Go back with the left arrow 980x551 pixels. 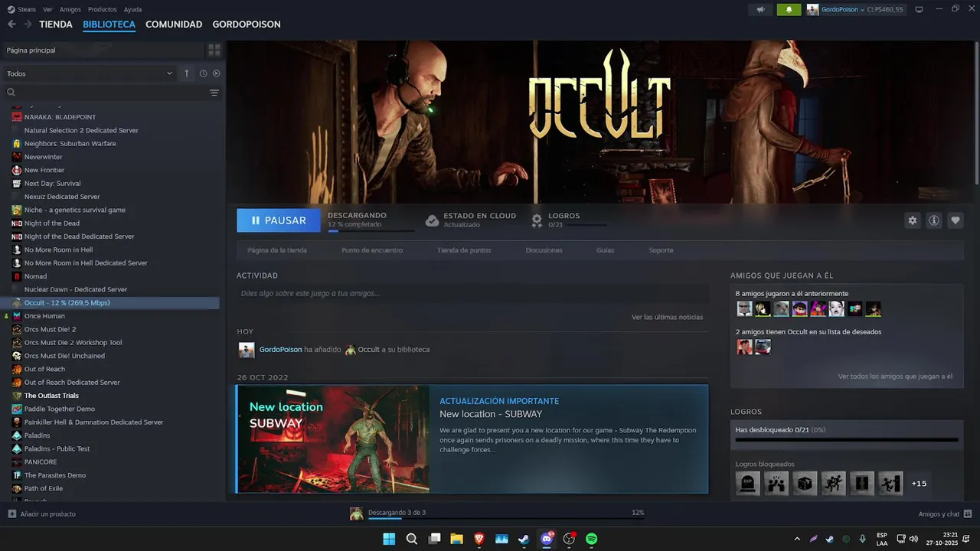click(11, 24)
